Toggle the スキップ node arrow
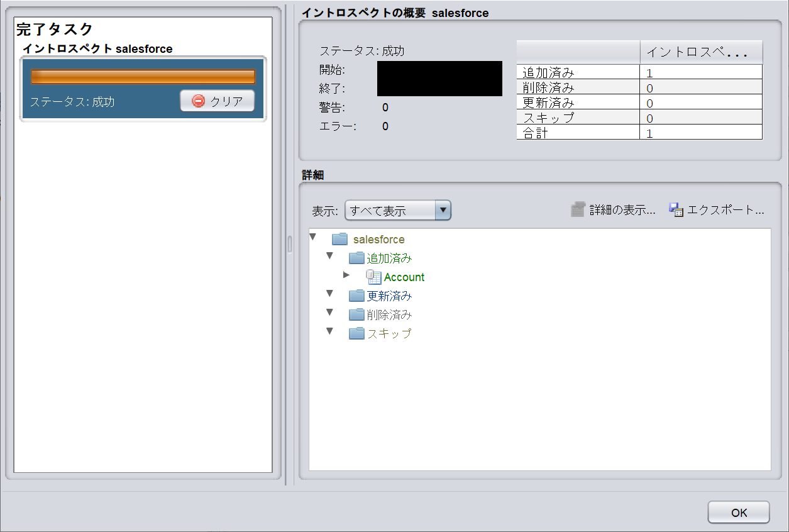This screenshot has height=532, width=789. pos(329,331)
